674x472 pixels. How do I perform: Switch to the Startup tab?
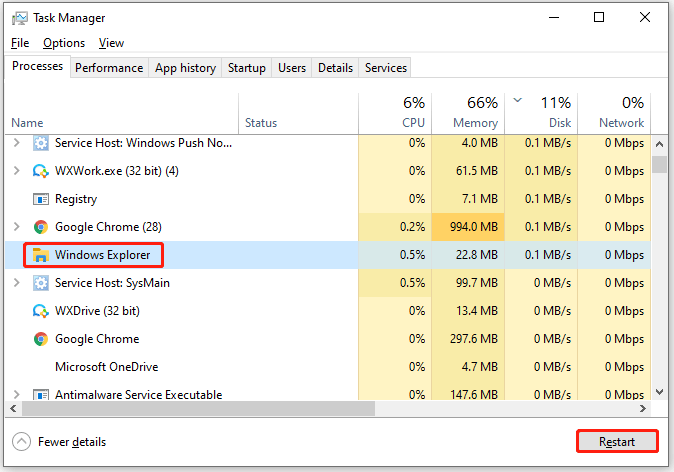pos(247,68)
